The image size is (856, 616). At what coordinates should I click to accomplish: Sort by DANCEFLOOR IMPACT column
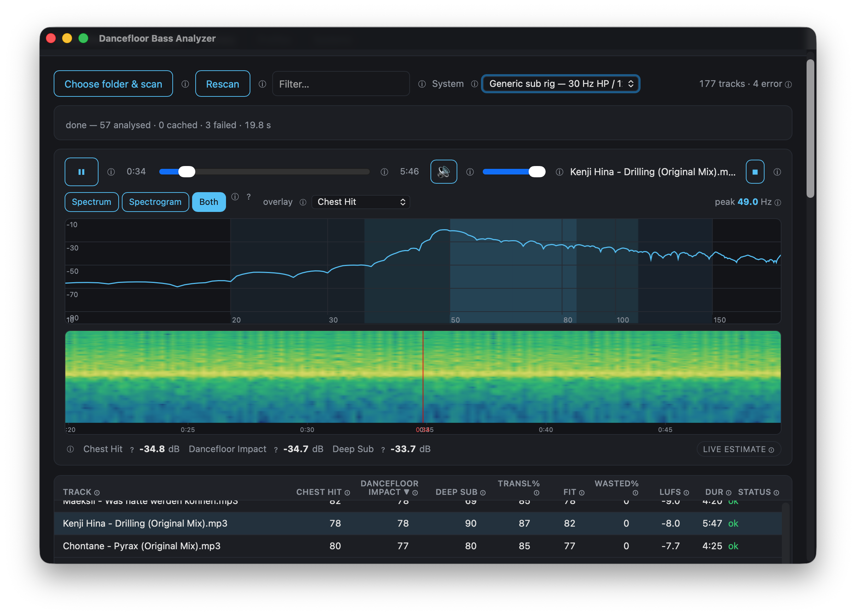389,488
